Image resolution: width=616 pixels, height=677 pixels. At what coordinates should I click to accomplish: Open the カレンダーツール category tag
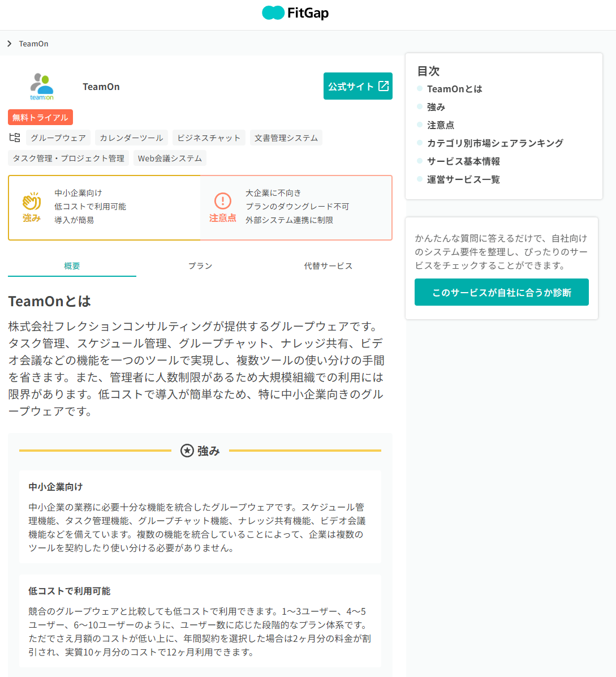pyautogui.click(x=131, y=138)
